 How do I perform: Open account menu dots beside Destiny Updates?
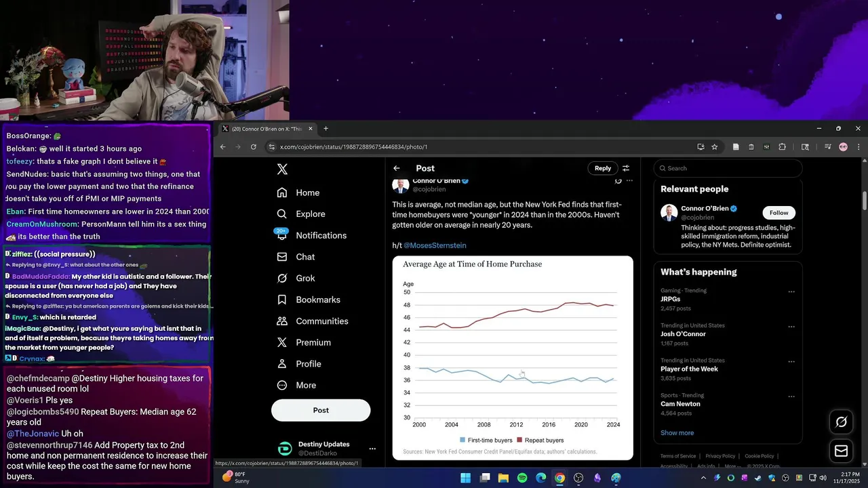click(x=372, y=449)
